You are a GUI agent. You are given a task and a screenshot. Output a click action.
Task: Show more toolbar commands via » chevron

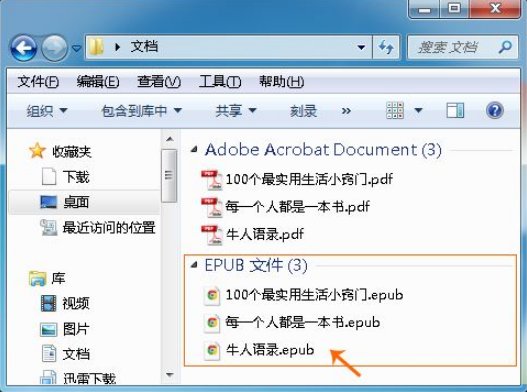point(346,111)
